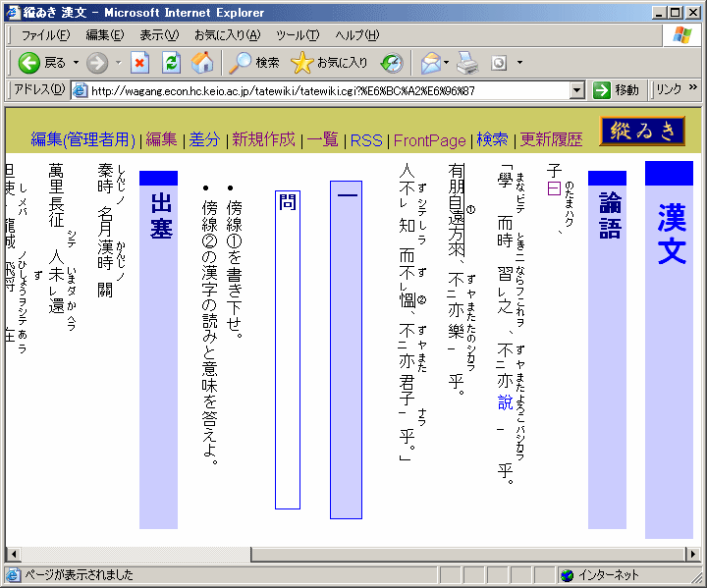Expand the address bar URL dropdown
Screen dimensions: 707x588
coord(577,90)
